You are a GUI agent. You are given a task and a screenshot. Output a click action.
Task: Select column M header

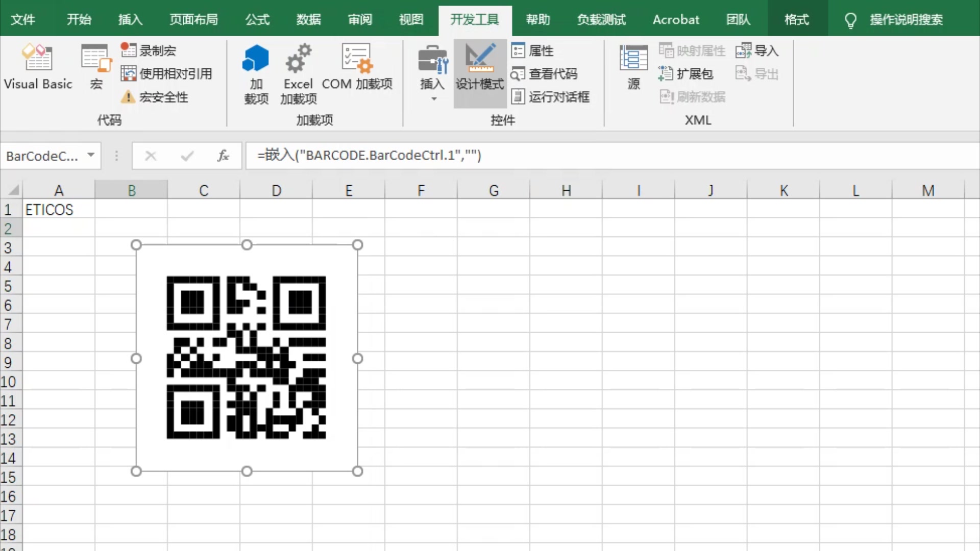tap(928, 190)
